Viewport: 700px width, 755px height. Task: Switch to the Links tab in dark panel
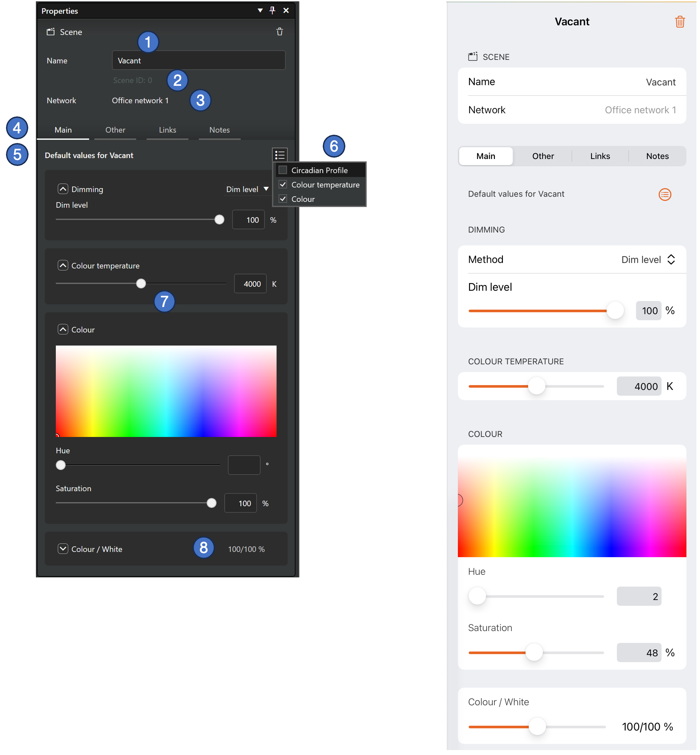(168, 130)
